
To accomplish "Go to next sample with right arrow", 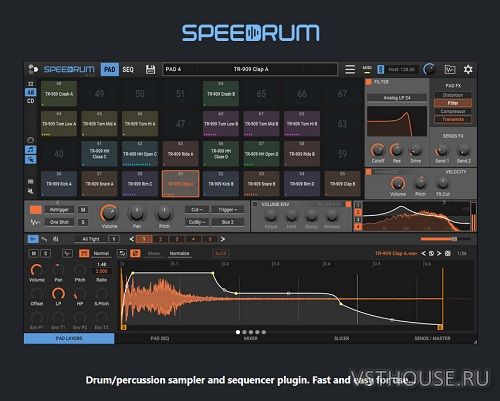I will (x=439, y=253).
